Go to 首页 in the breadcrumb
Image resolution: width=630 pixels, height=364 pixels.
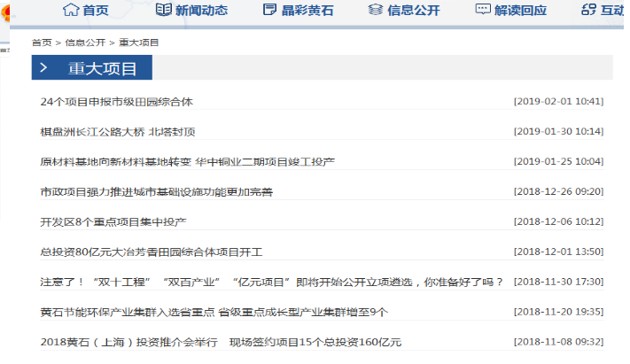pos(42,43)
